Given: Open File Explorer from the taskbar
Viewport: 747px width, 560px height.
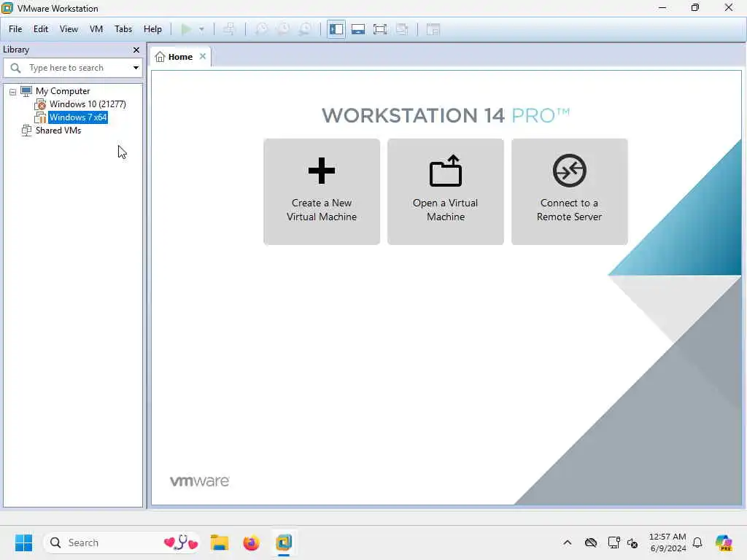Looking at the screenshot, I should [219, 542].
